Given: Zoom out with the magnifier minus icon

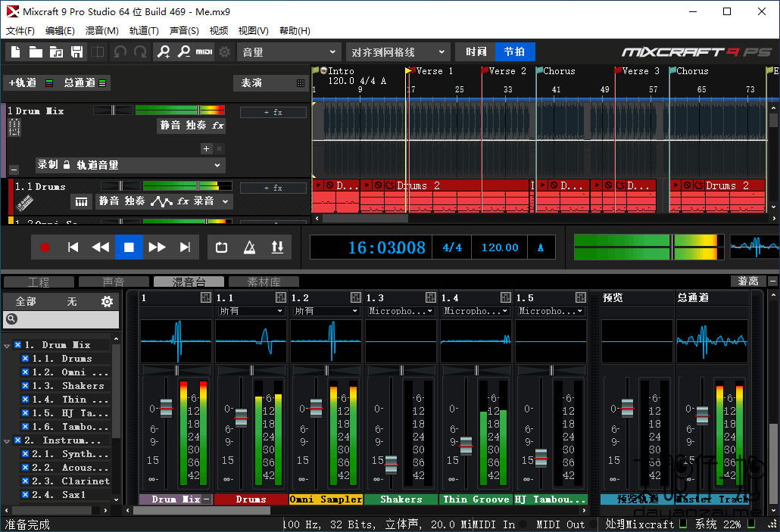Looking at the screenshot, I should click(x=183, y=51).
